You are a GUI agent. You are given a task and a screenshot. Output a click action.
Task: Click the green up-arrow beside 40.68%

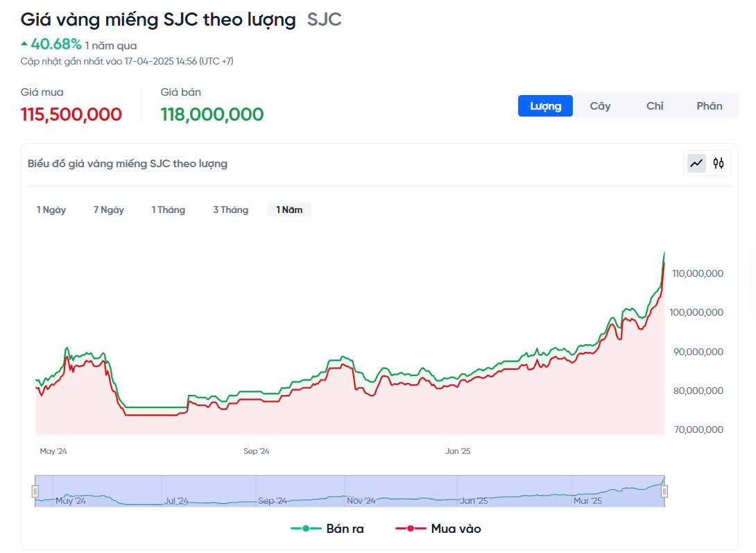tap(24, 44)
